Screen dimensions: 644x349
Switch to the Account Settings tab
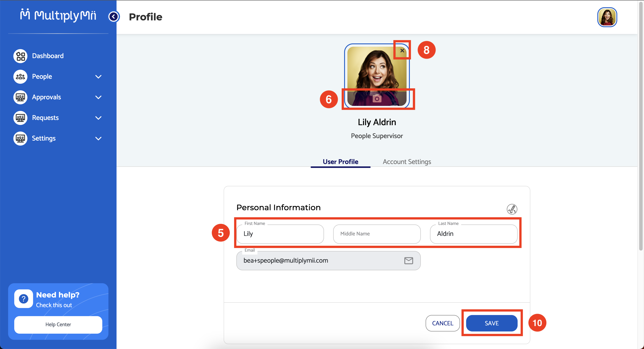coord(407,162)
